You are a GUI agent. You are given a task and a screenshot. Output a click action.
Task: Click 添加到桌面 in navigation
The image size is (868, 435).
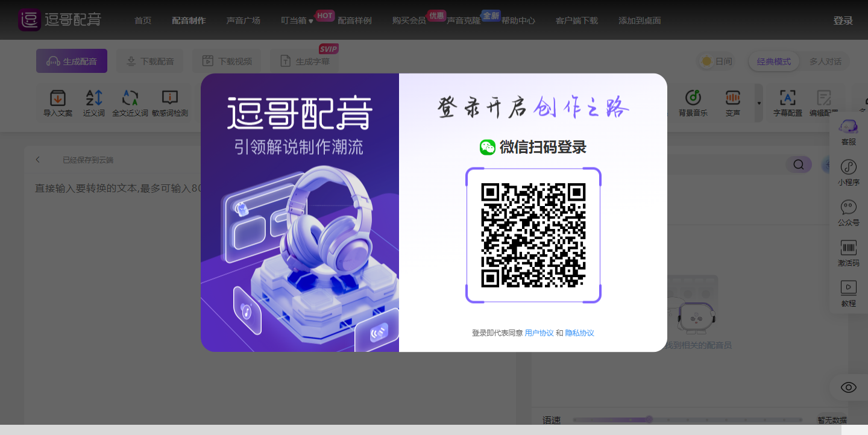tap(640, 20)
